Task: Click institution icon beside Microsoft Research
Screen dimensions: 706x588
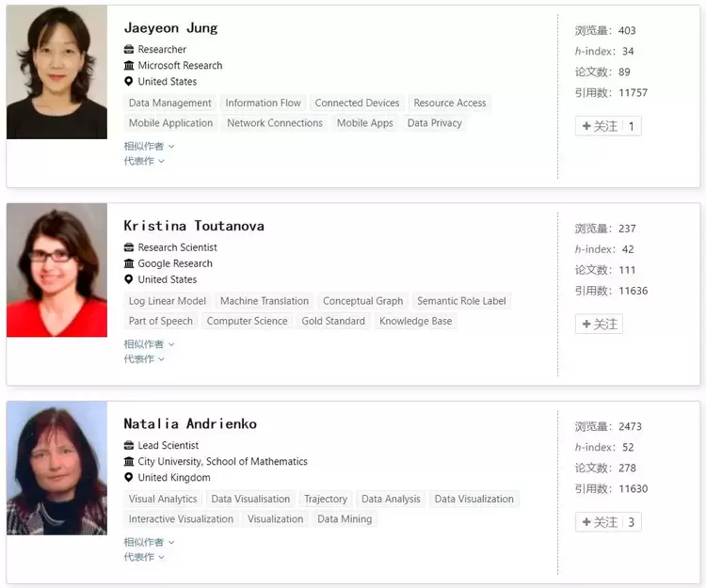Action: pyautogui.click(x=129, y=66)
